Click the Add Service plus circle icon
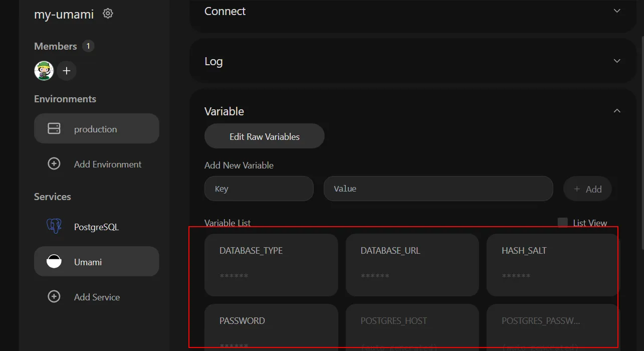Viewport: 644px width, 351px height. [x=54, y=297]
